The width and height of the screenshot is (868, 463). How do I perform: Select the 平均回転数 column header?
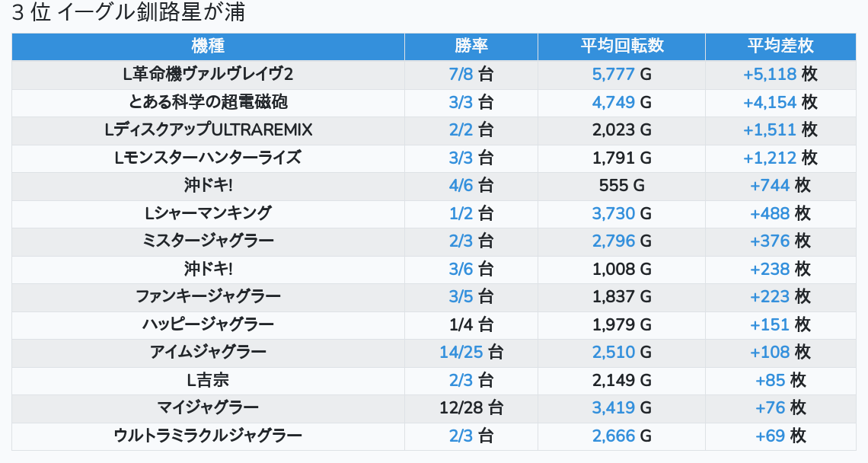tap(621, 46)
